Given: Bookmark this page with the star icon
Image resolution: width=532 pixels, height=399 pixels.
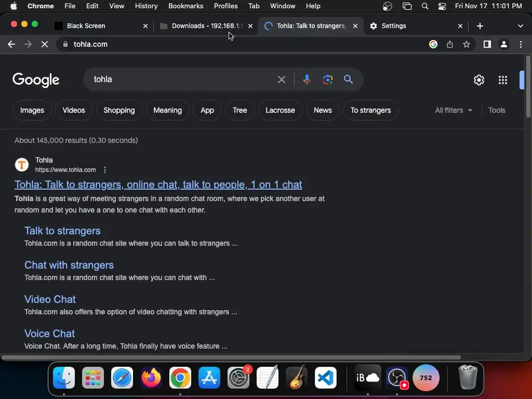Looking at the screenshot, I should 467,44.
